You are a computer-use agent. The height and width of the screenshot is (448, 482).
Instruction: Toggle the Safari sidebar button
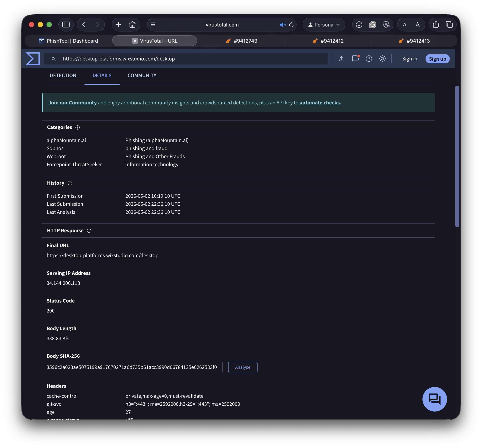tap(66, 24)
